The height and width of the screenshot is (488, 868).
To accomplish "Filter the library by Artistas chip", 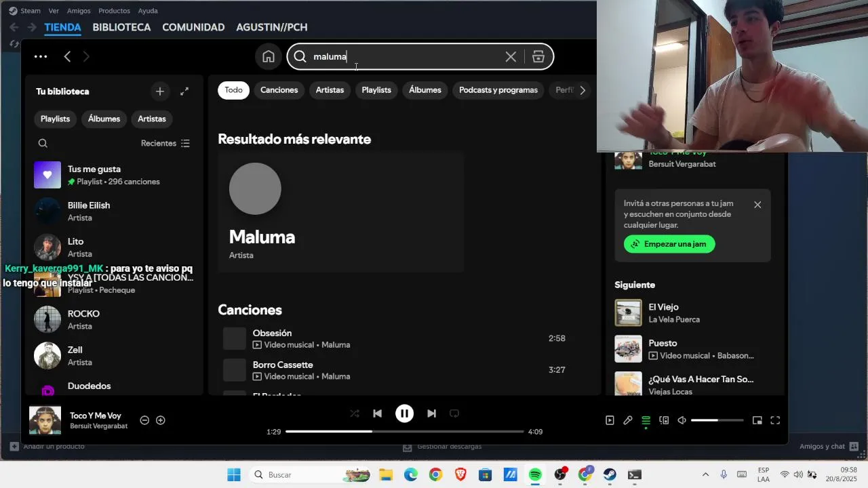I will pyautogui.click(x=152, y=119).
